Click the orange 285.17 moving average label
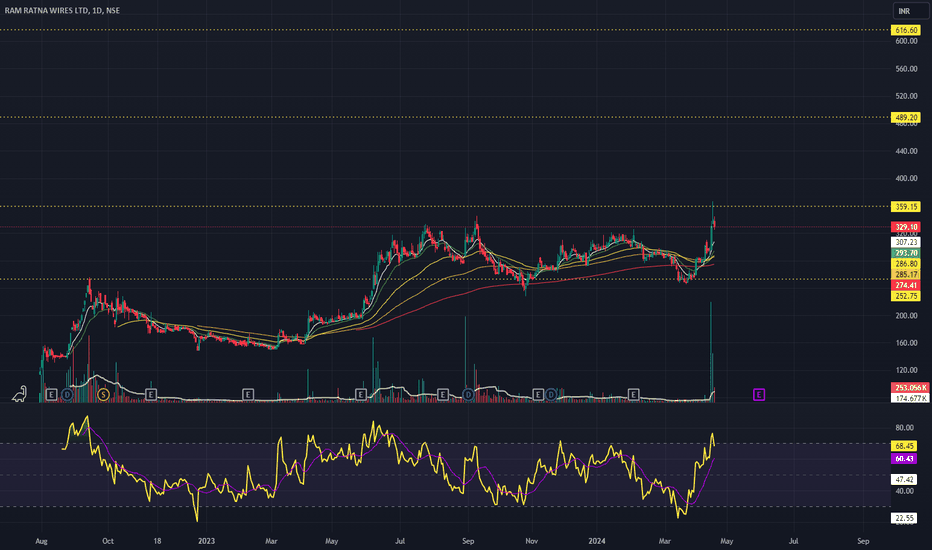932x550 pixels. 906,274
